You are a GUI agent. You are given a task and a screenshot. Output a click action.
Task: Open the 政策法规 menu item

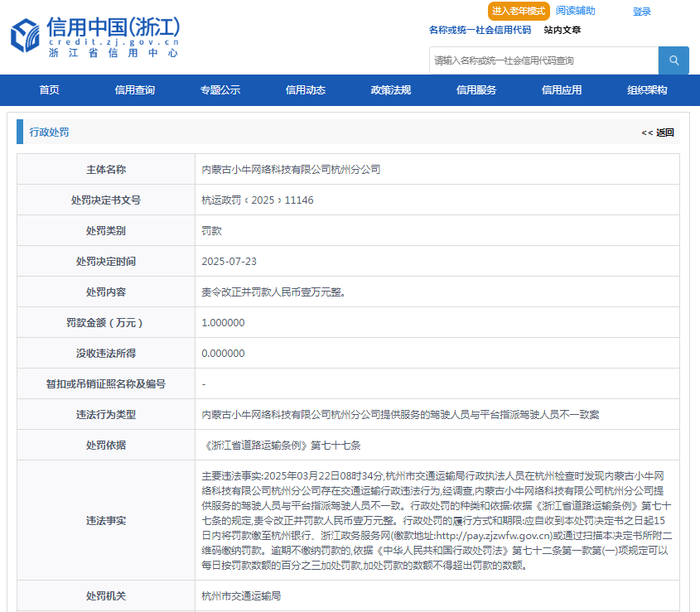[390, 90]
